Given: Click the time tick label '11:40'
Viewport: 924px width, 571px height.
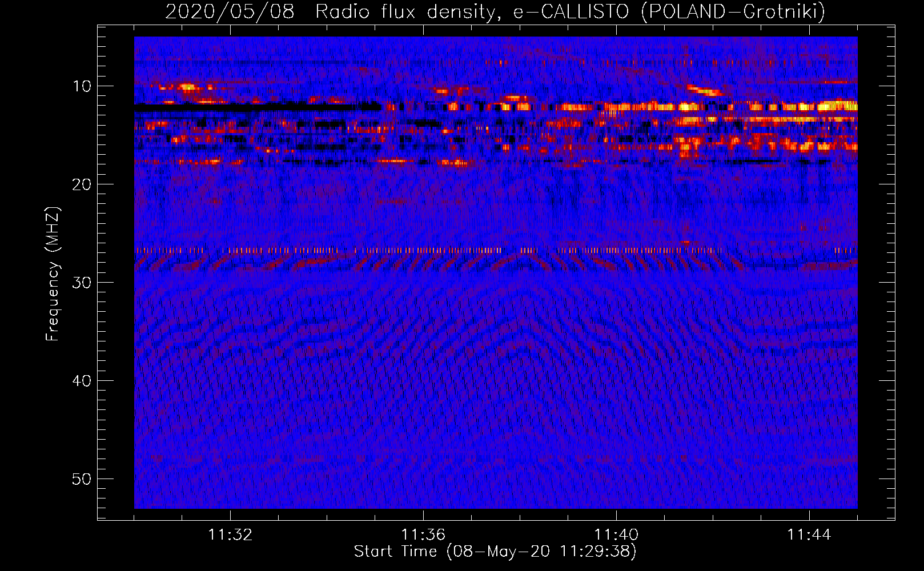Looking at the screenshot, I should (616, 535).
